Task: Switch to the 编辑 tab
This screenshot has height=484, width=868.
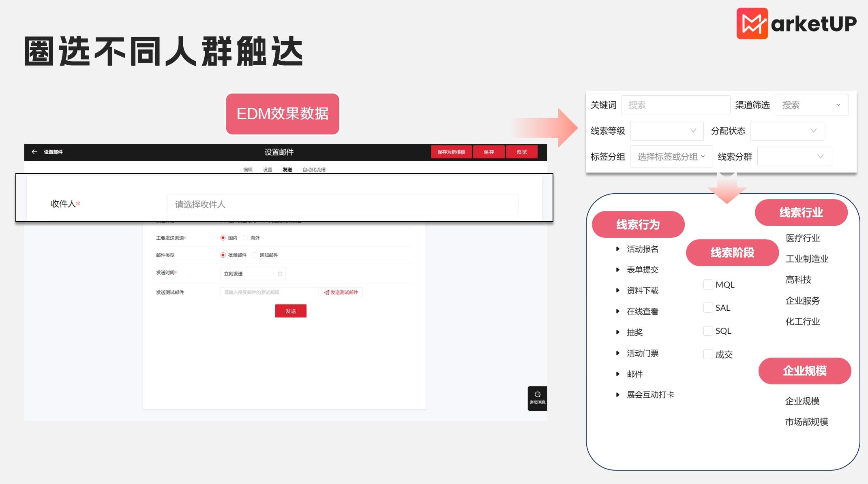Action: pos(248,169)
